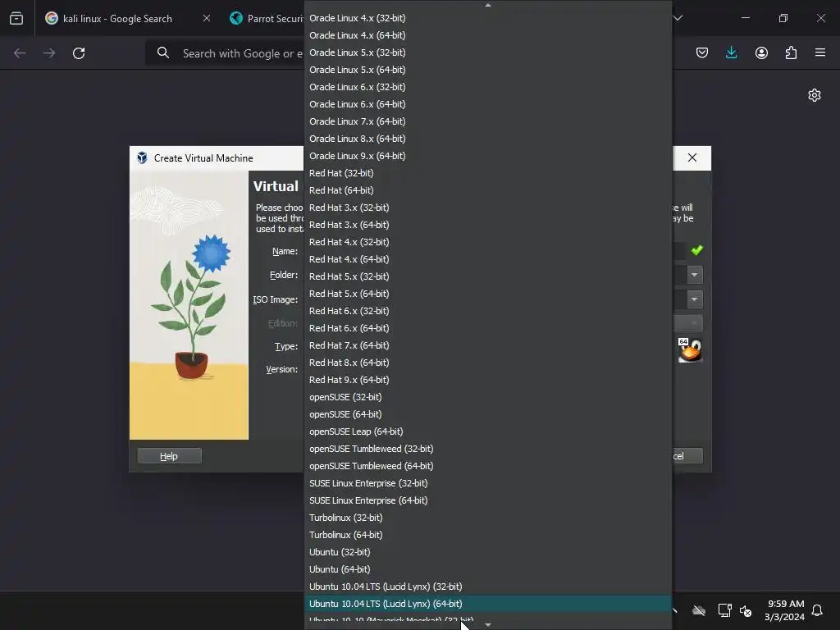Open the notification bell in taskbar

pyautogui.click(x=817, y=610)
